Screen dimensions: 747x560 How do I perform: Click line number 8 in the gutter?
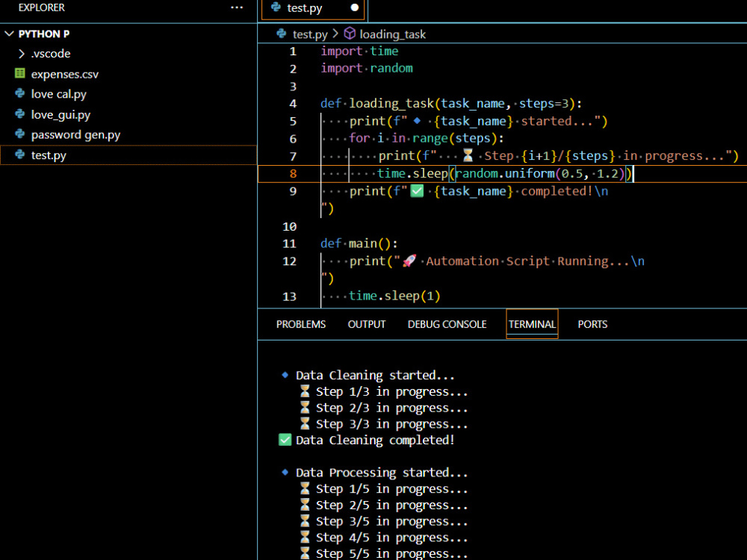click(x=293, y=174)
